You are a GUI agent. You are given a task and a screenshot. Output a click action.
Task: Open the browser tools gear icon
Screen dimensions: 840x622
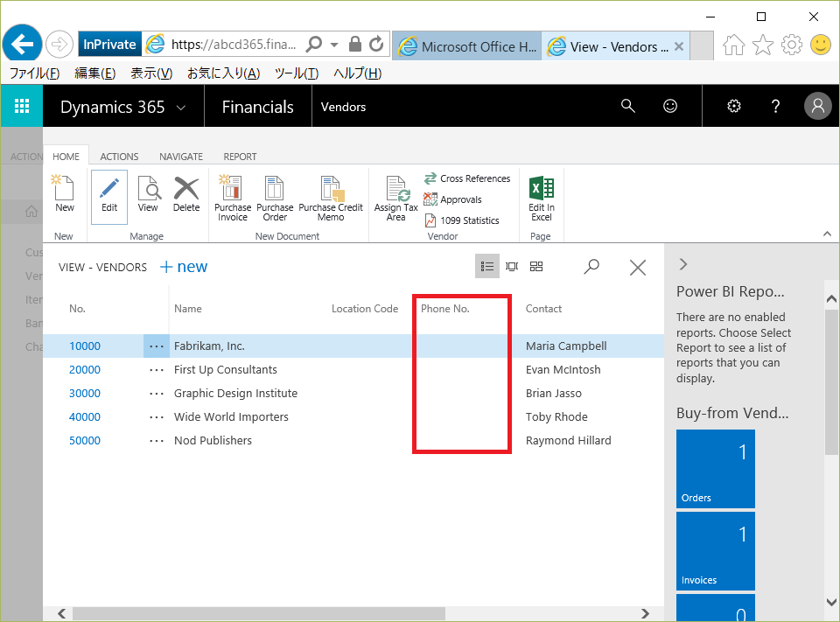click(x=792, y=45)
